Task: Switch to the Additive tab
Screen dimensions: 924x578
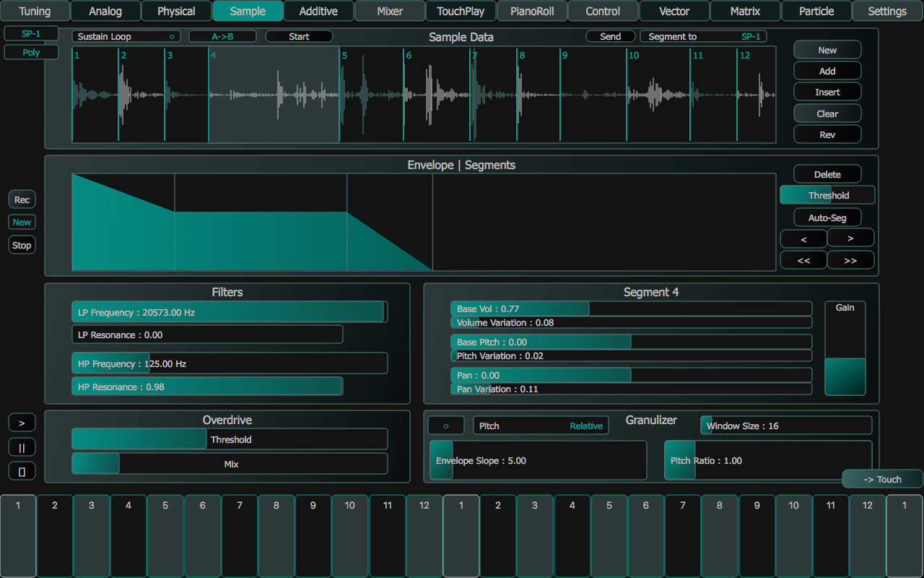Action: click(318, 11)
